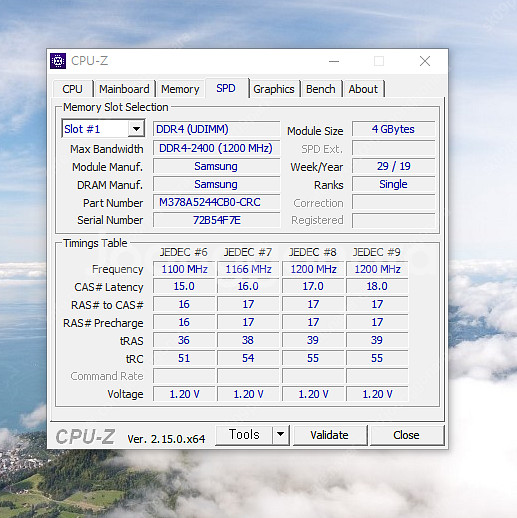Open the Tools dropdown arrow
The image size is (517, 518).
tap(281, 435)
